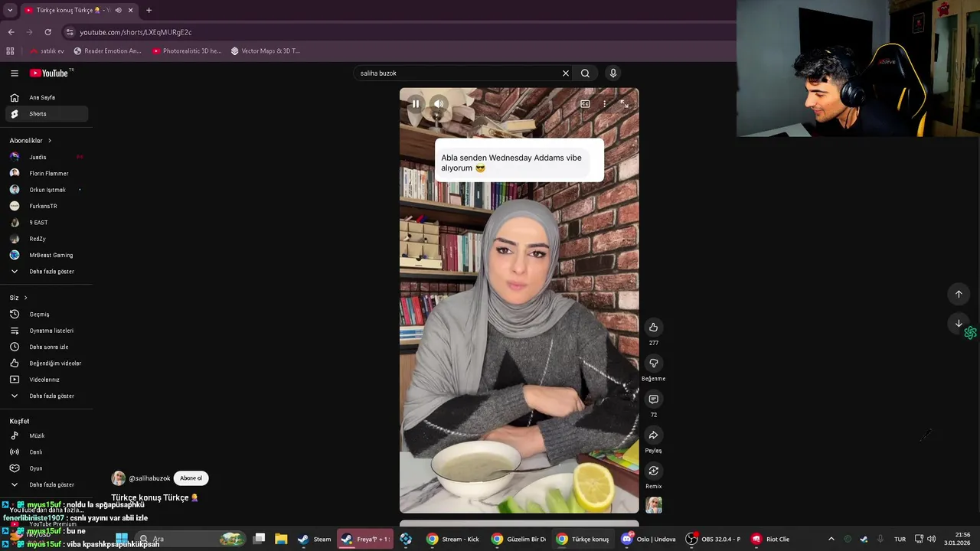This screenshot has height=551, width=980.
Task: Reload the current page
Action: coord(47,32)
